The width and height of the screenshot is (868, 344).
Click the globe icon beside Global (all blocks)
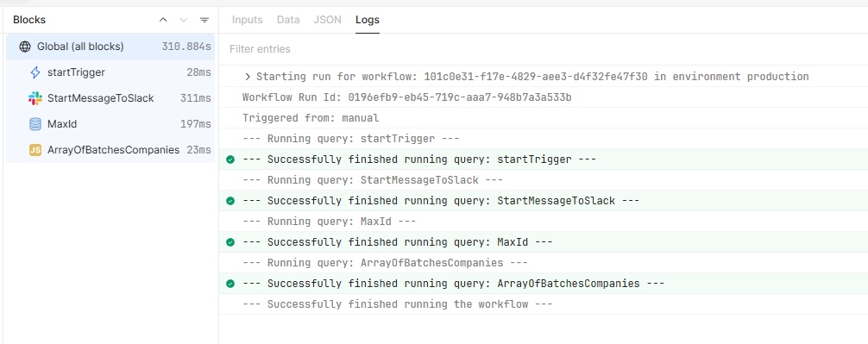pos(25,47)
